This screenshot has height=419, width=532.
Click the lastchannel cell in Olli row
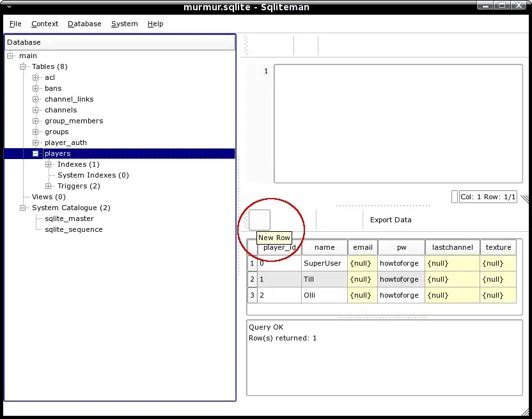453,295
